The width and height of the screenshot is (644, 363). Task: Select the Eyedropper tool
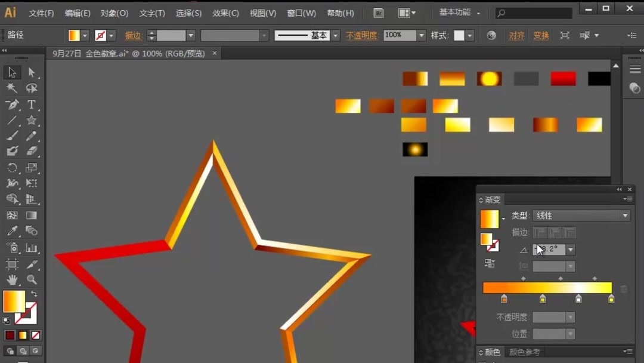click(x=13, y=230)
